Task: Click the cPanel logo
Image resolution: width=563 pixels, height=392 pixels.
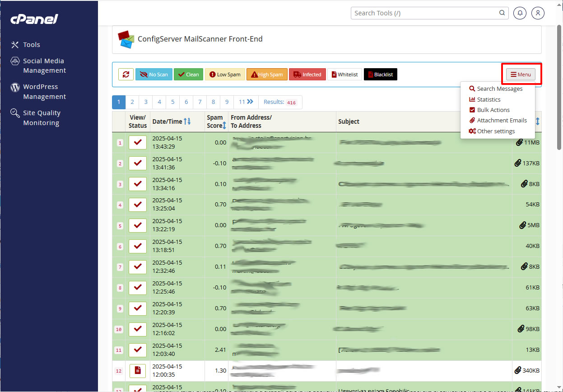Action: [x=34, y=19]
